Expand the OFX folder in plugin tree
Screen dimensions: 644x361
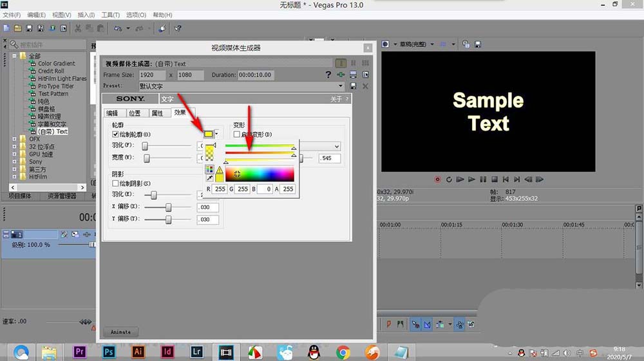(x=14, y=139)
